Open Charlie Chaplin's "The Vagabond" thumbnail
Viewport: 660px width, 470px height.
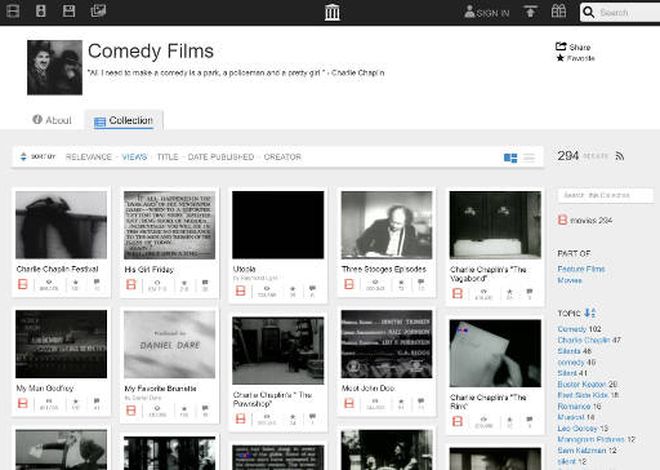[495, 225]
